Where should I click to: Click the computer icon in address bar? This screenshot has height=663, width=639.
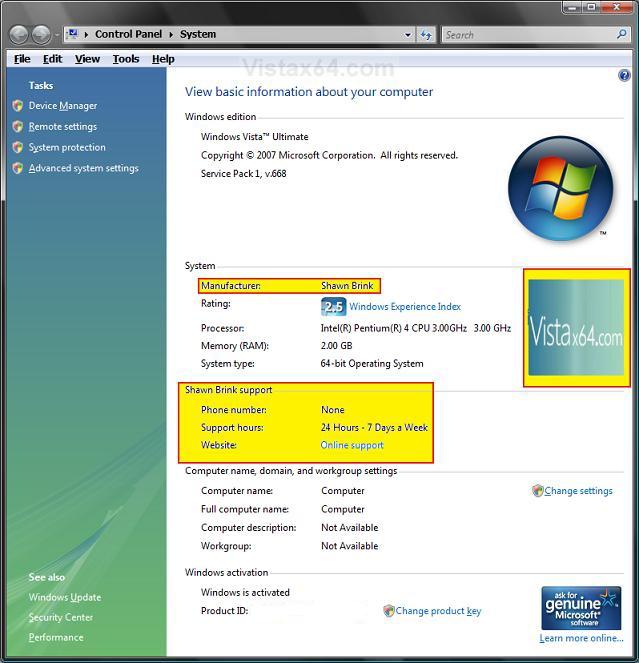[73, 34]
